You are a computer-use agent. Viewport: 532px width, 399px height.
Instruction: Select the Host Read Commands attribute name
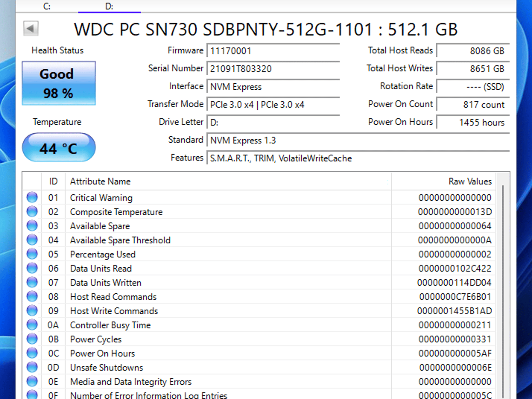pyautogui.click(x=114, y=297)
